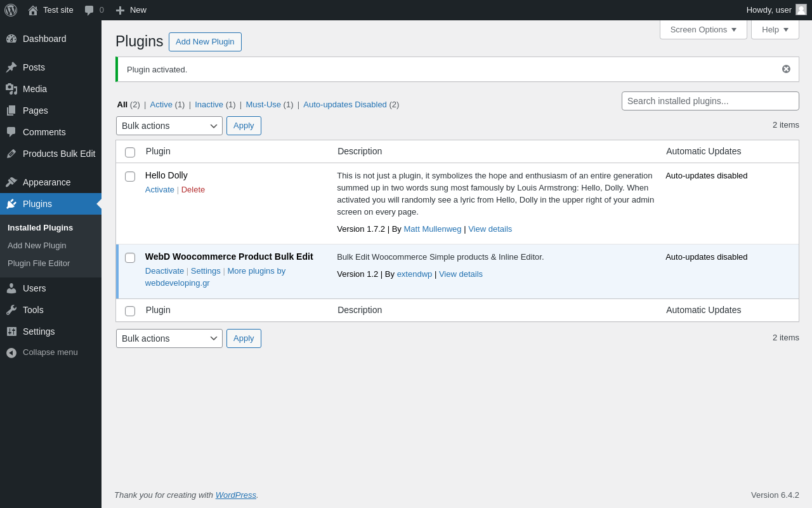Dismiss the Plugin activated notice
812x508 pixels.
pyautogui.click(x=786, y=69)
